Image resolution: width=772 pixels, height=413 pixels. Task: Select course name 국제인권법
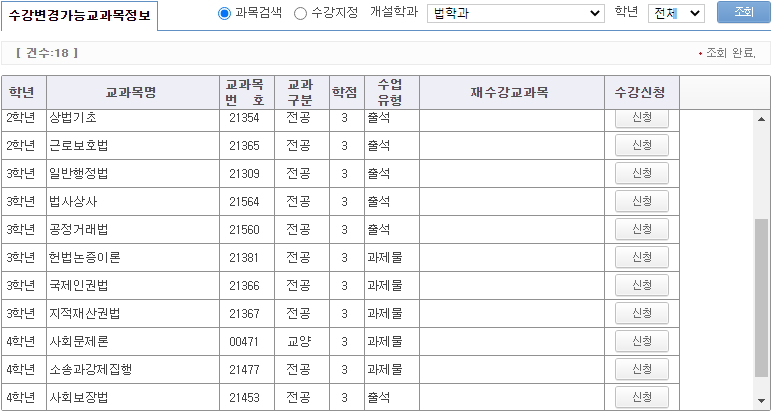(x=79, y=286)
